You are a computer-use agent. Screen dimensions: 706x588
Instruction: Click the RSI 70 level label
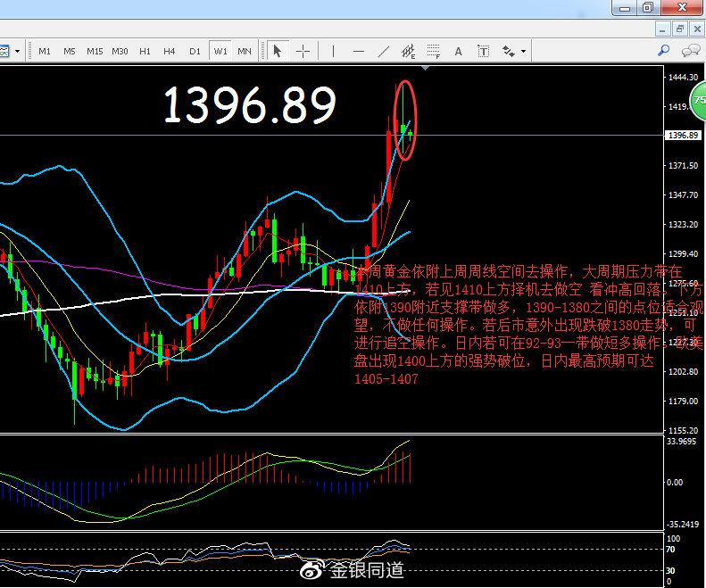point(670,550)
